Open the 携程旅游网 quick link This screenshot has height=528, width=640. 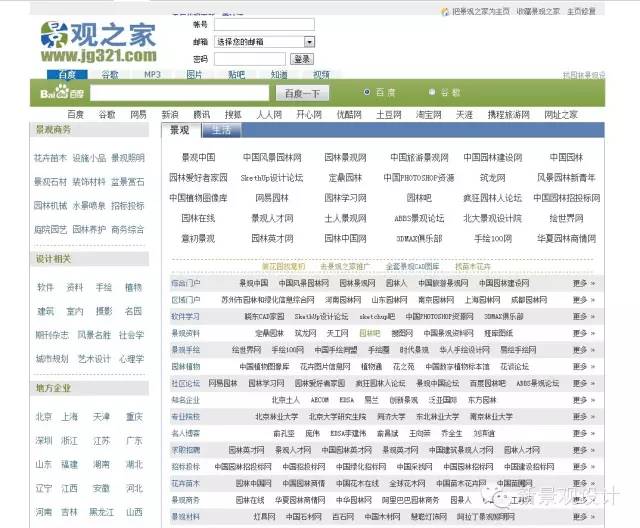point(509,115)
